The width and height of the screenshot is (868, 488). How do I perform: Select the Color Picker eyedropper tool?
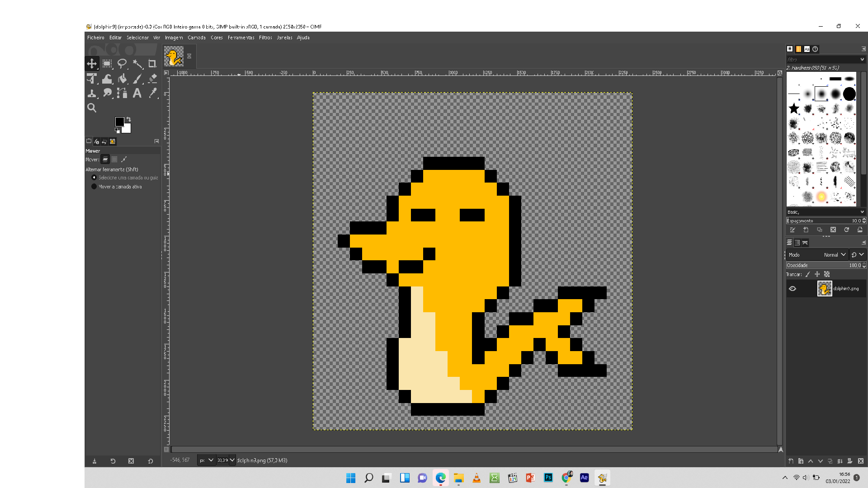pos(152,93)
